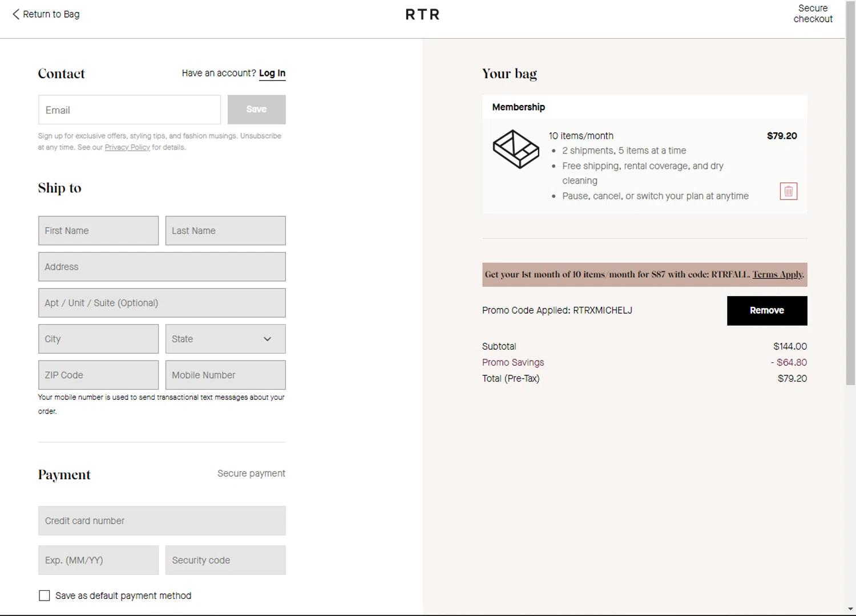Check Save as default payment method
The height and width of the screenshot is (616, 856).
[x=45, y=595]
